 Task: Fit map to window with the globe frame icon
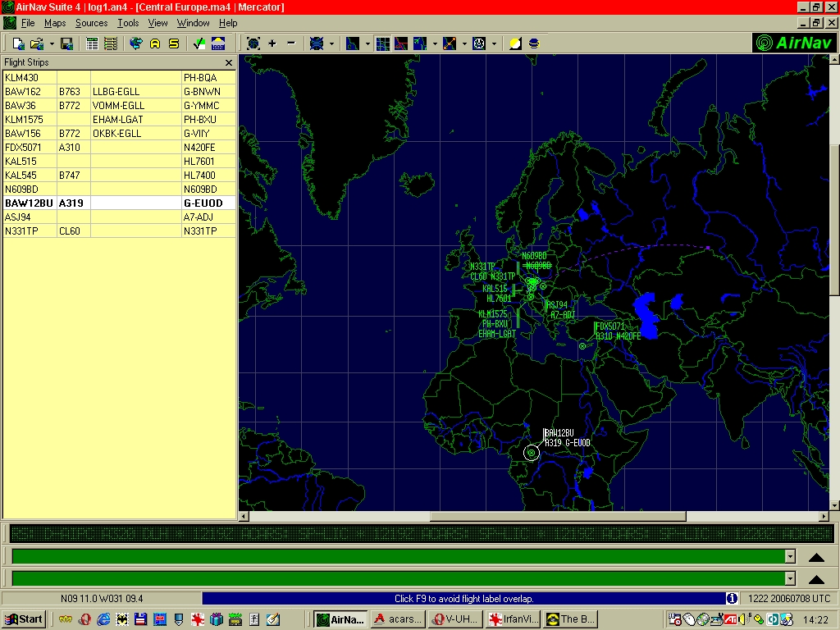(253, 44)
